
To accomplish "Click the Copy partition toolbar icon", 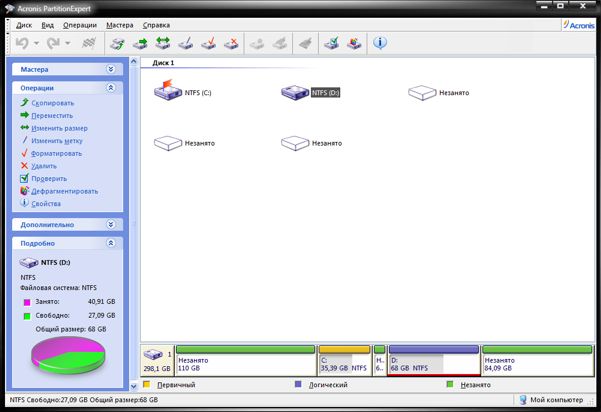I will tap(118, 44).
